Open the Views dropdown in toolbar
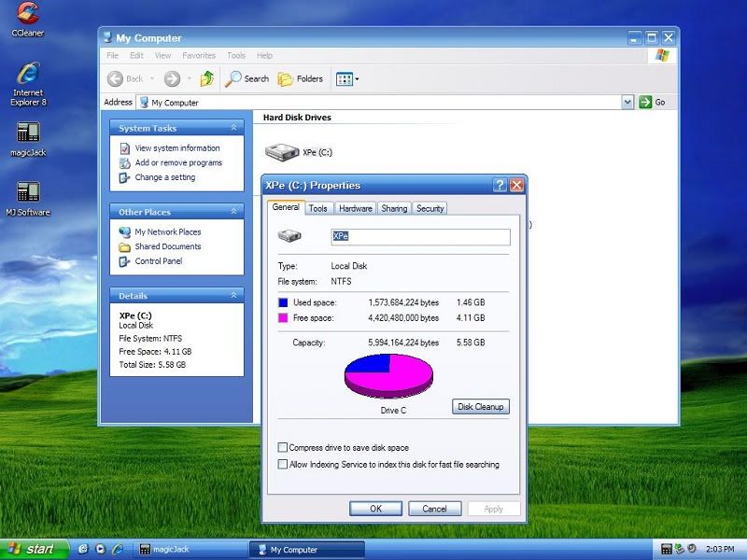Viewport: 747px width, 560px height. pyautogui.click(x=347, y=79)
